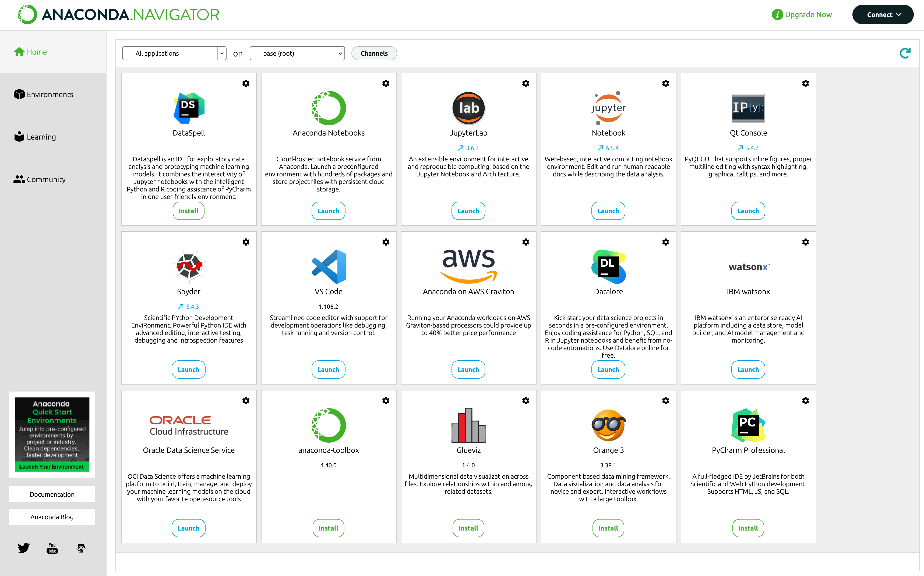Image resolution: width=924 pixels, height=576 pixels.
Task: Click the Quick Start Environments banner
Action: pos(52,434)
